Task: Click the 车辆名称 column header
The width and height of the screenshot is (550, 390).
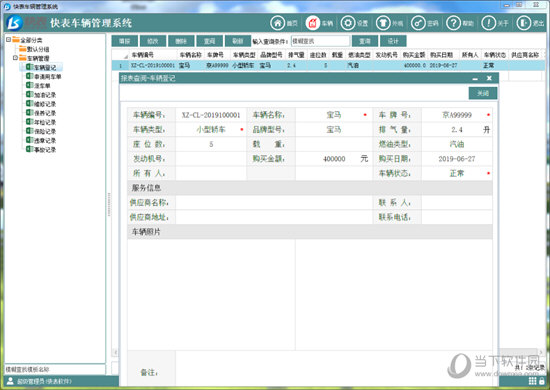Action: point(191,55)
